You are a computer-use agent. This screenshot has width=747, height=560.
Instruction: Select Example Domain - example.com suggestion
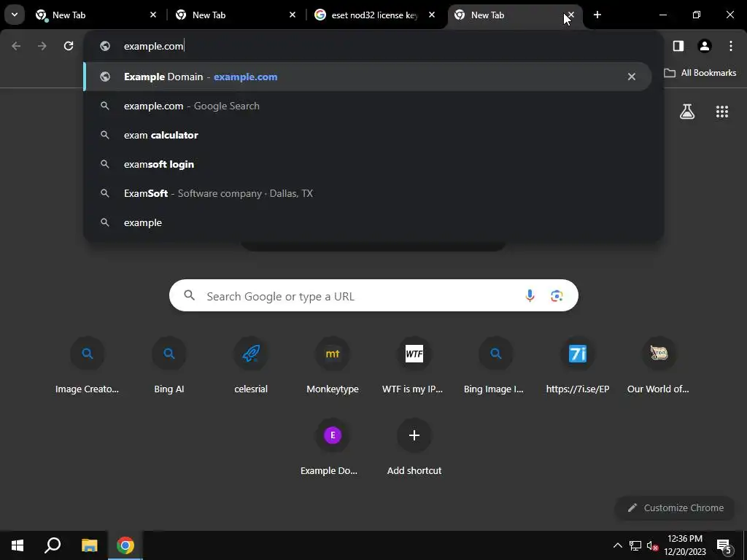click(x=368, y=77)
